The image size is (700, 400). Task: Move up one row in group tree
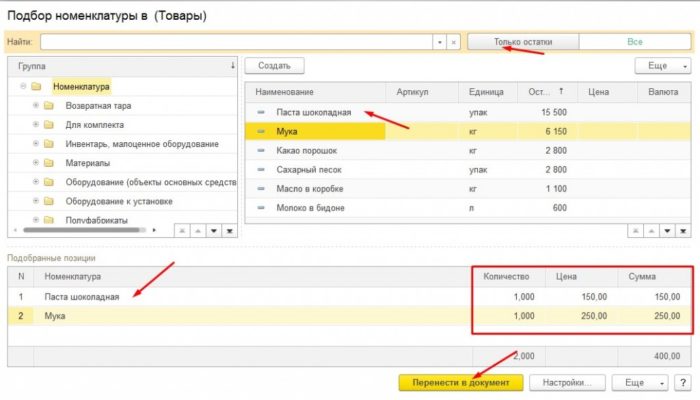[197, 231]
